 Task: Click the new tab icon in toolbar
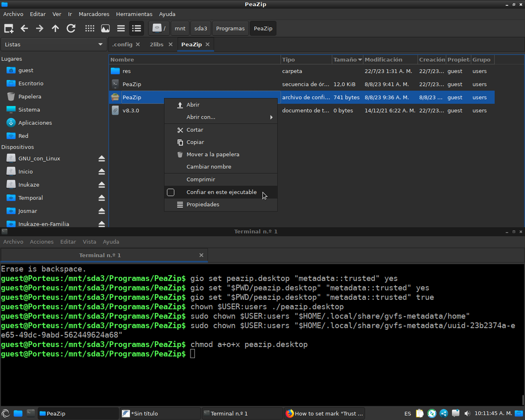(9, 28)
